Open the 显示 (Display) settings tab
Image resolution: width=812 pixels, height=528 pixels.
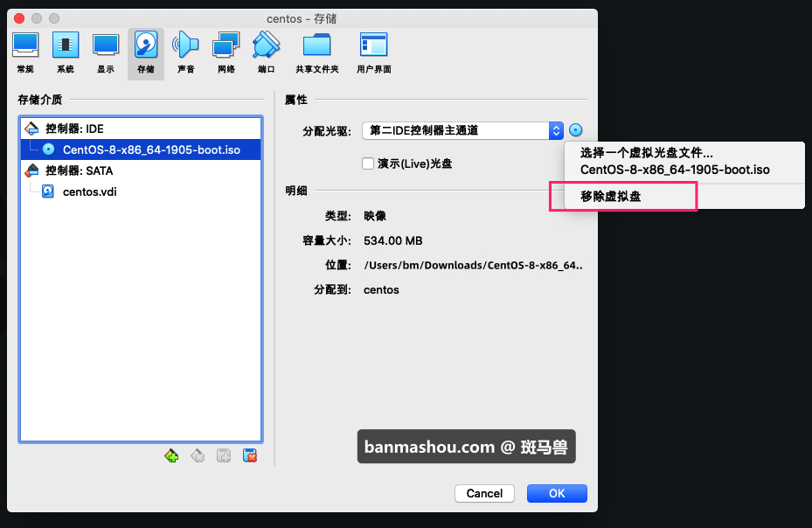click(106, 52)
